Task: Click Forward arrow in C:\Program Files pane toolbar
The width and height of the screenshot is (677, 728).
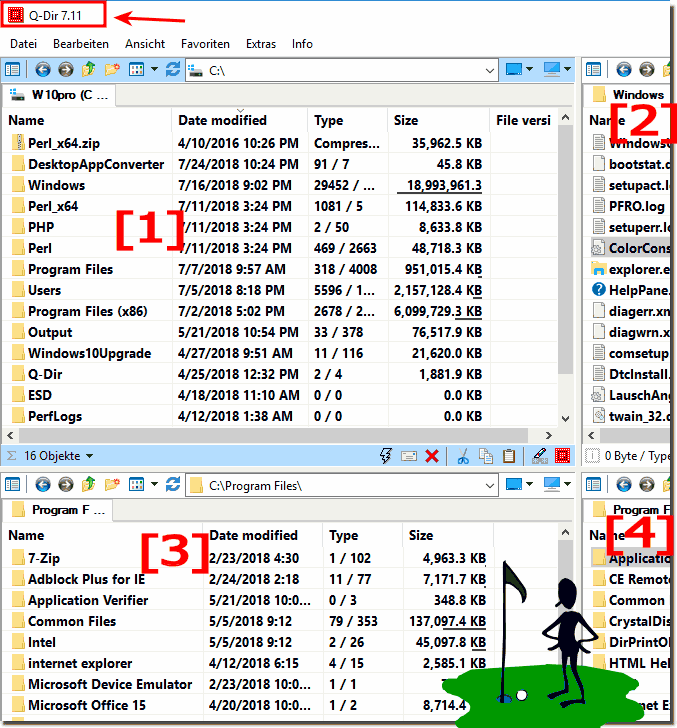Action: (x=65, y=485)
